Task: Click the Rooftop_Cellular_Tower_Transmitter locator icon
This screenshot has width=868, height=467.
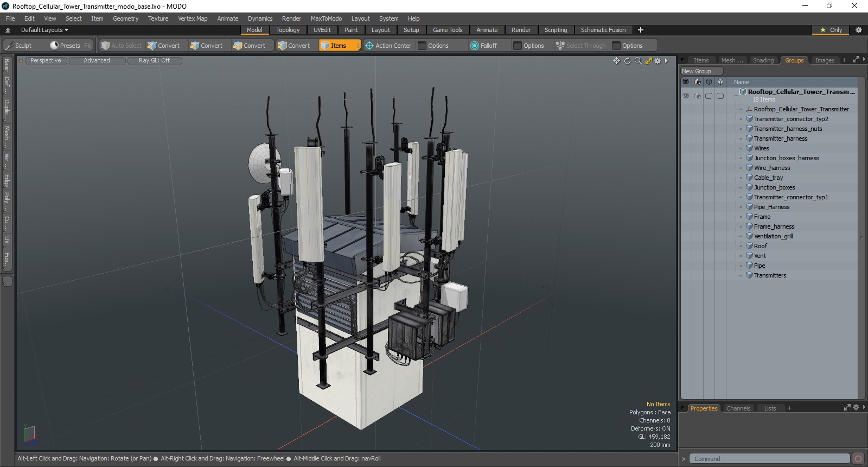Action: coord(749,109)
